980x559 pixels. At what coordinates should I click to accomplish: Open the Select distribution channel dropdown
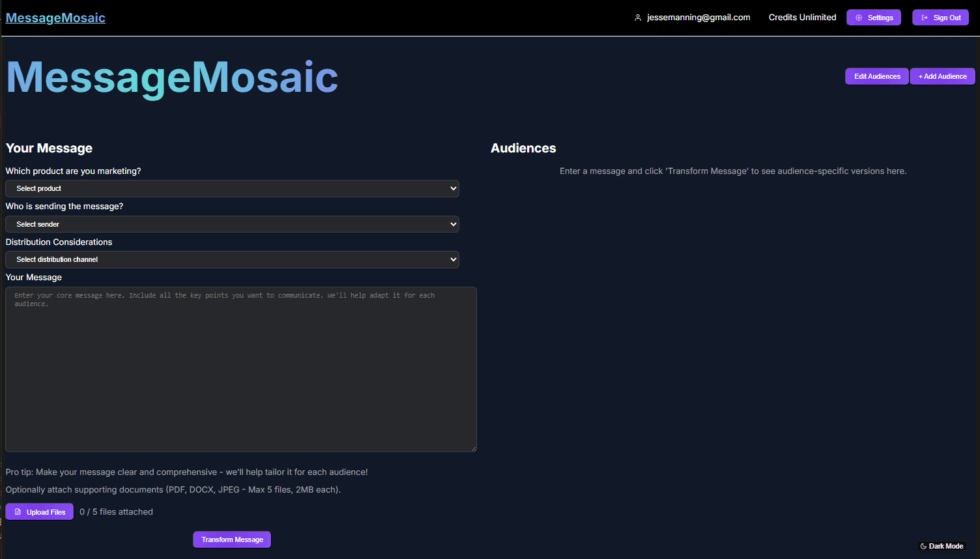(x=231, y=259)
